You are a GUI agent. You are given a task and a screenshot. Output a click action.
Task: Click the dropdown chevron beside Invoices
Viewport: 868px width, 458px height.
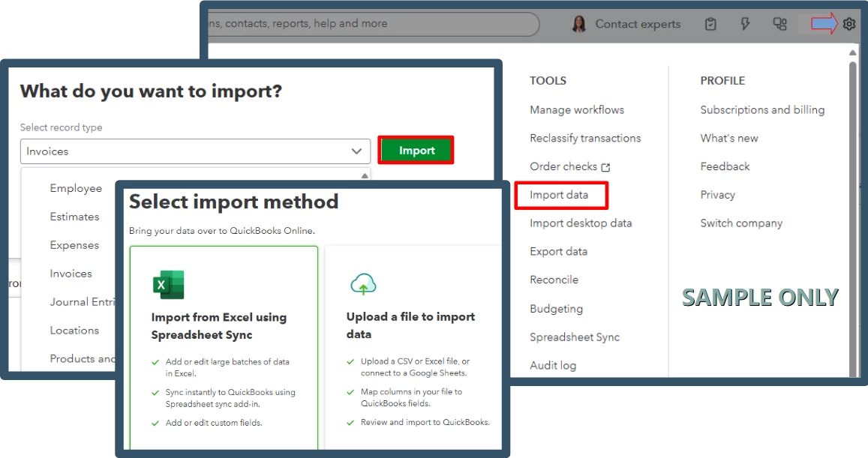coord(356,151)
